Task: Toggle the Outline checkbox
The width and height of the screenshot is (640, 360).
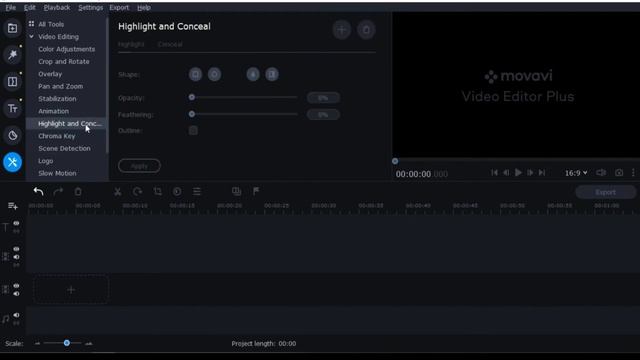Action: (x=193, y=131)
